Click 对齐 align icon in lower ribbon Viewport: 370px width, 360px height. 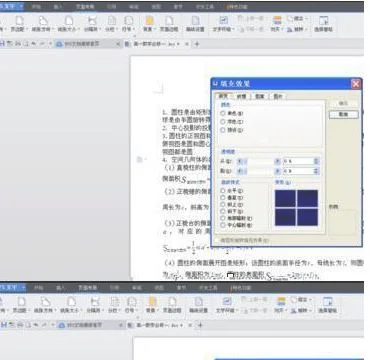point(281,302)
